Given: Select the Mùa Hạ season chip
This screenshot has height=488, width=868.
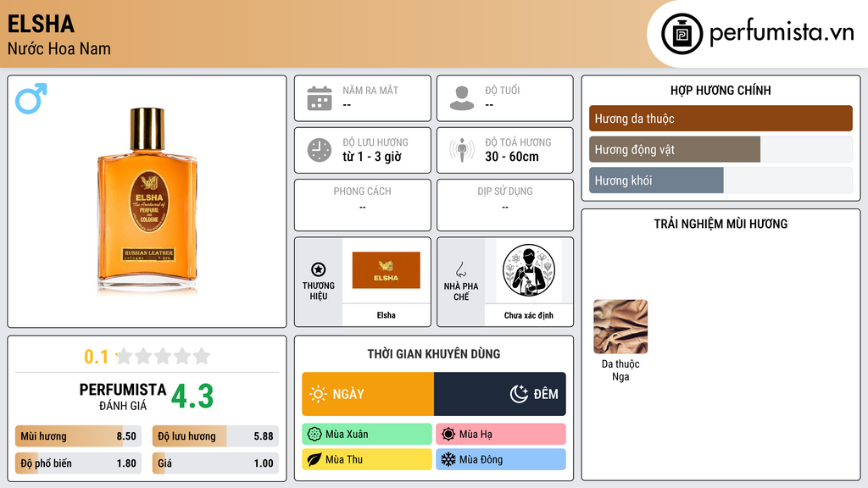Looking at the screenshot, I should click(x=501, y=435).
